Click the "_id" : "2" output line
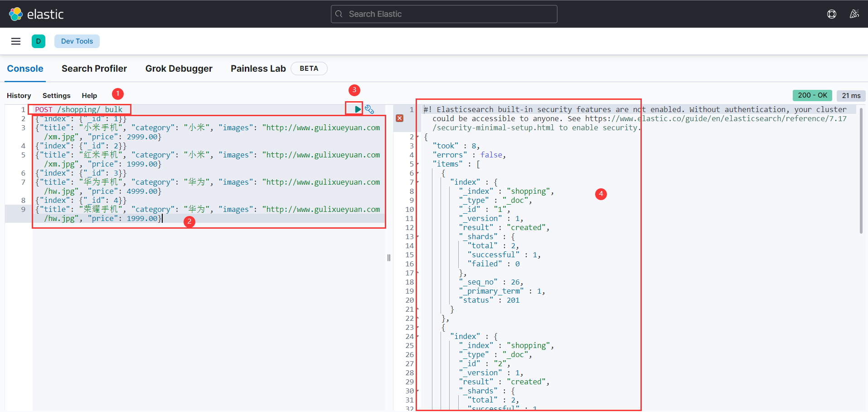This screenshot has height=412, width=868. click(485, 363)
